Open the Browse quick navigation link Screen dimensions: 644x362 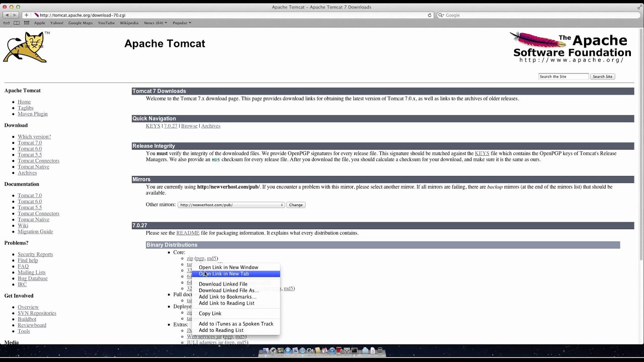[x=189, y=126]
